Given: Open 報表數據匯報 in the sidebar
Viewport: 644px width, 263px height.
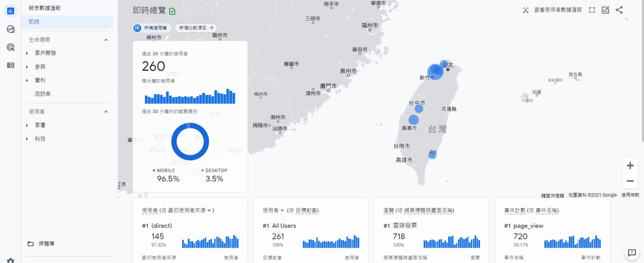Looking at the screenshot, I should pos(45,8).
